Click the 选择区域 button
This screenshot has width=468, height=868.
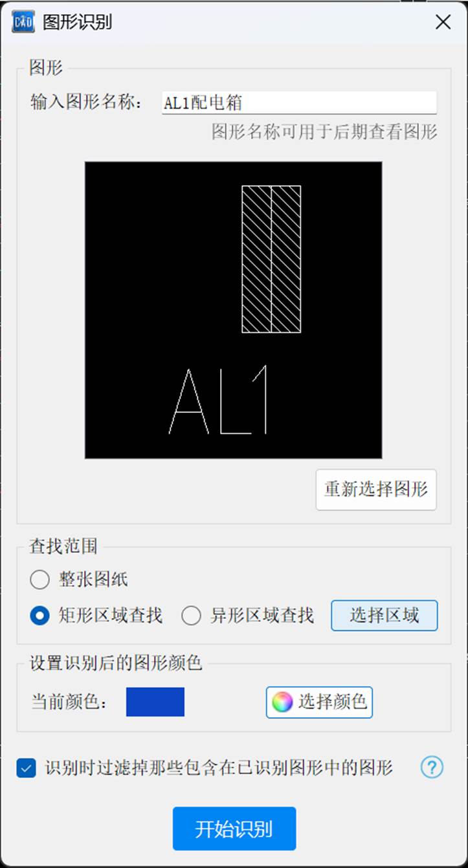[x=384, y=616]
